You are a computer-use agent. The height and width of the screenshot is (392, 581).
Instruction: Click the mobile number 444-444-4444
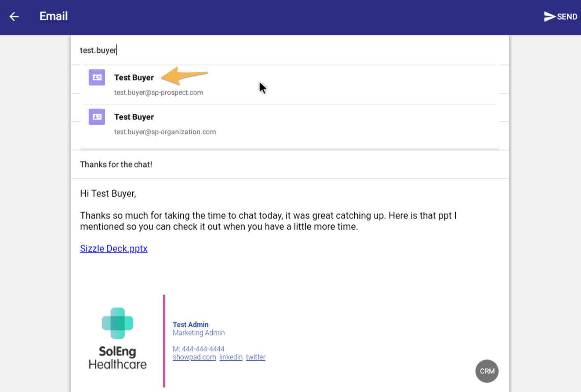tap(199, 349)
